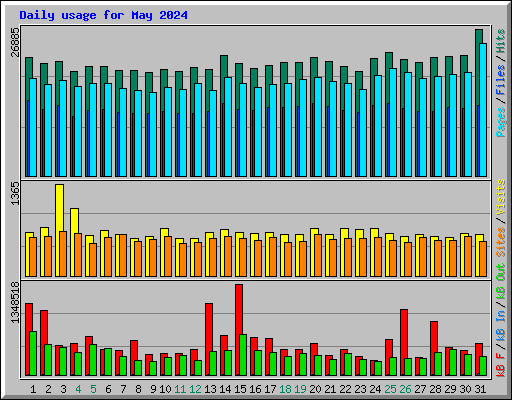Click day 15 on the x-axis
Image resolution: width=512 pixels, height=400 pixels.
click(240, 389)
